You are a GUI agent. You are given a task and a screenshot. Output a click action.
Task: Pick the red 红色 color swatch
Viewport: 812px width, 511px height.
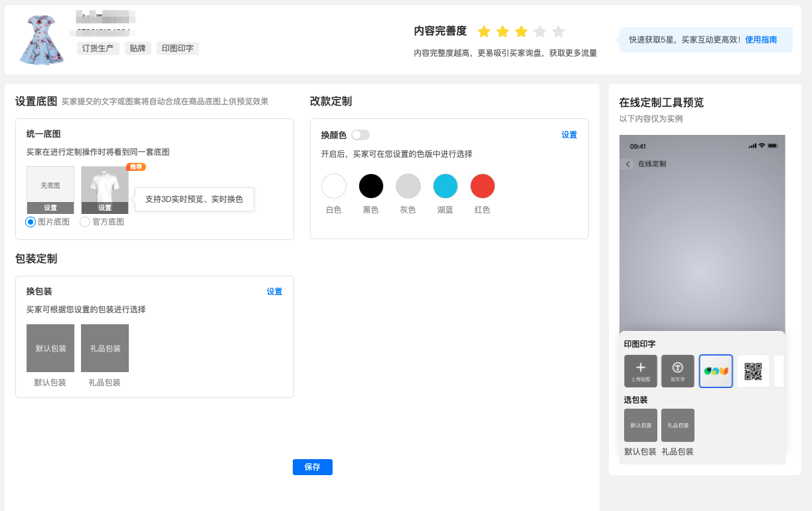483,186
